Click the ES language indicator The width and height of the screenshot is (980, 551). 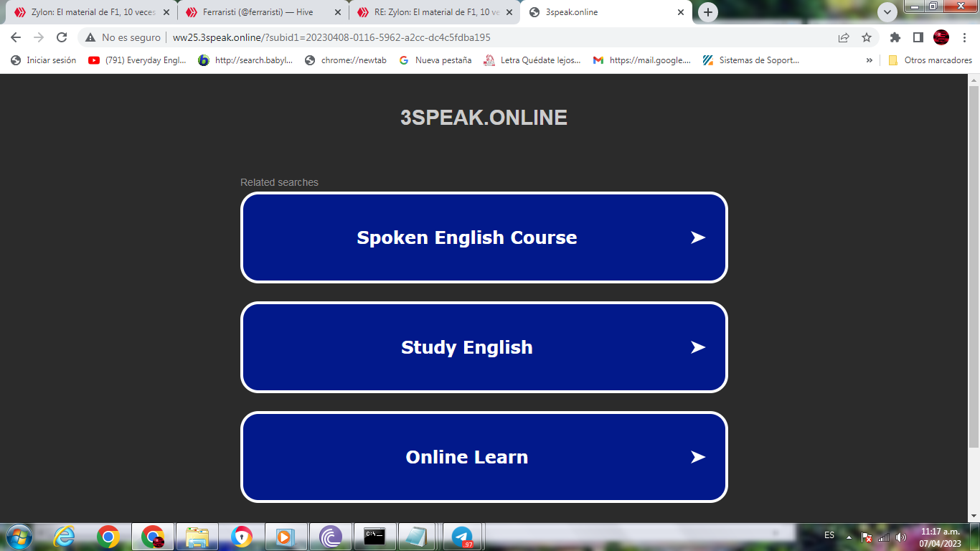tap(829, 536)
